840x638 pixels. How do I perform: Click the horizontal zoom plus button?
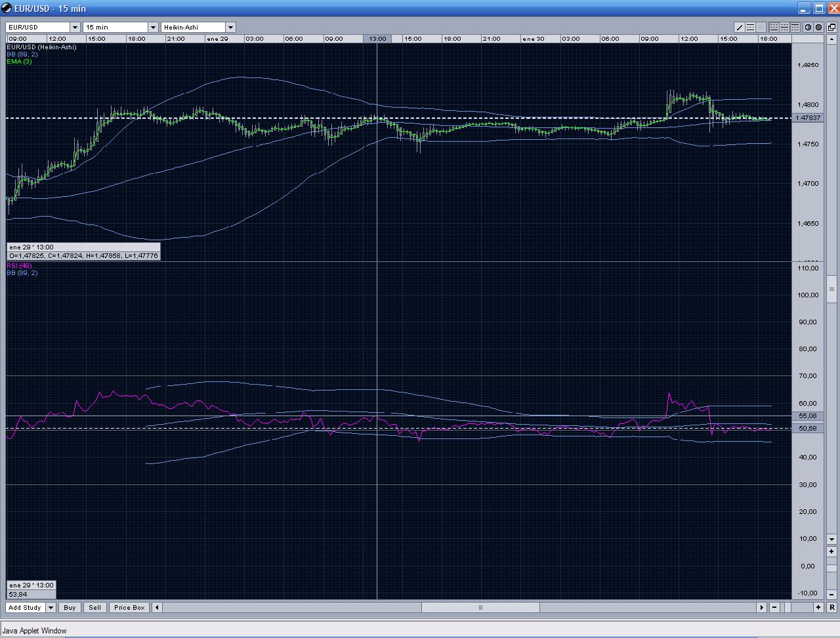818,608
